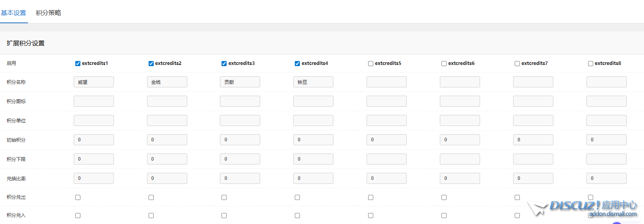Focus the 金钱 credit name field

click(167, 82)
